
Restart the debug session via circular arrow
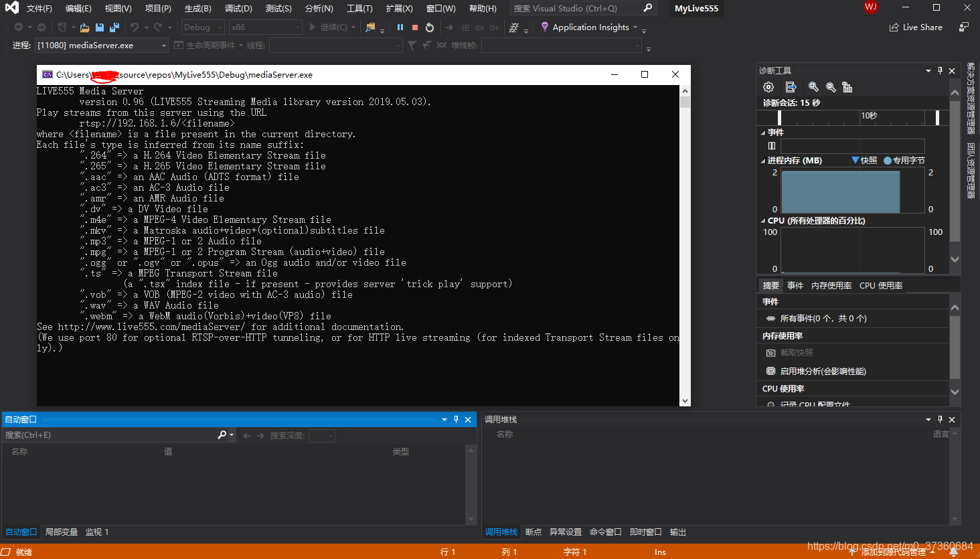[430, 27]
